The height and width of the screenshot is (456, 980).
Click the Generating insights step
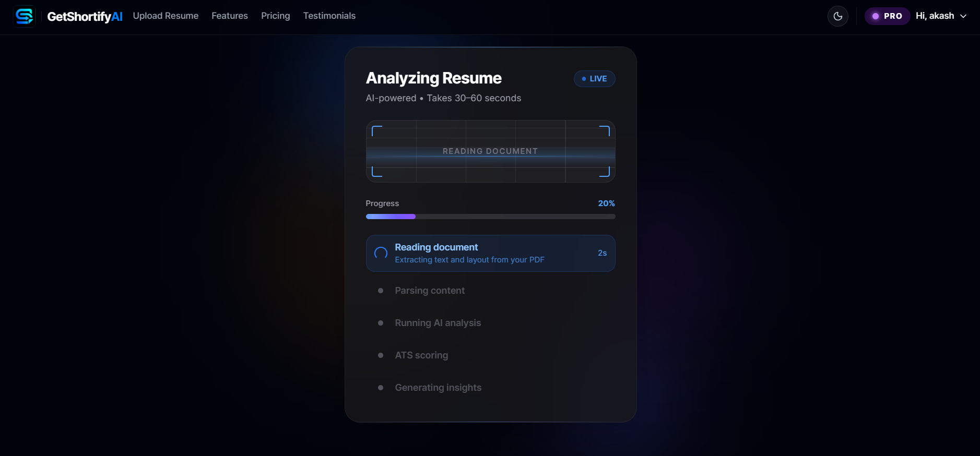(438, 388)
